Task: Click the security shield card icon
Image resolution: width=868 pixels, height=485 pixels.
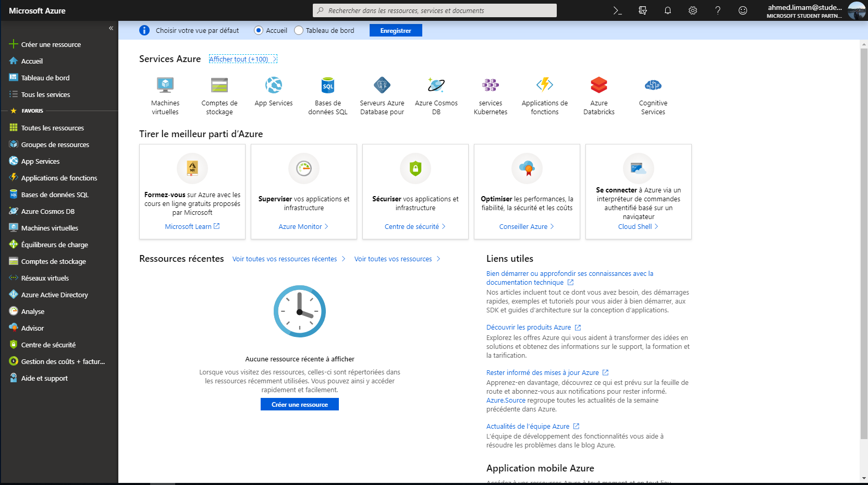Action: tap(415, 168)
